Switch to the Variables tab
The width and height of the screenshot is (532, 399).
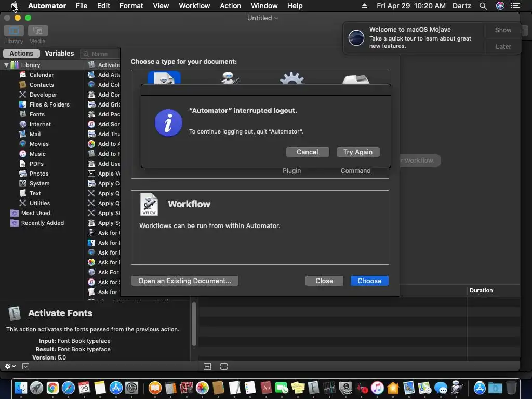(59, 54)
